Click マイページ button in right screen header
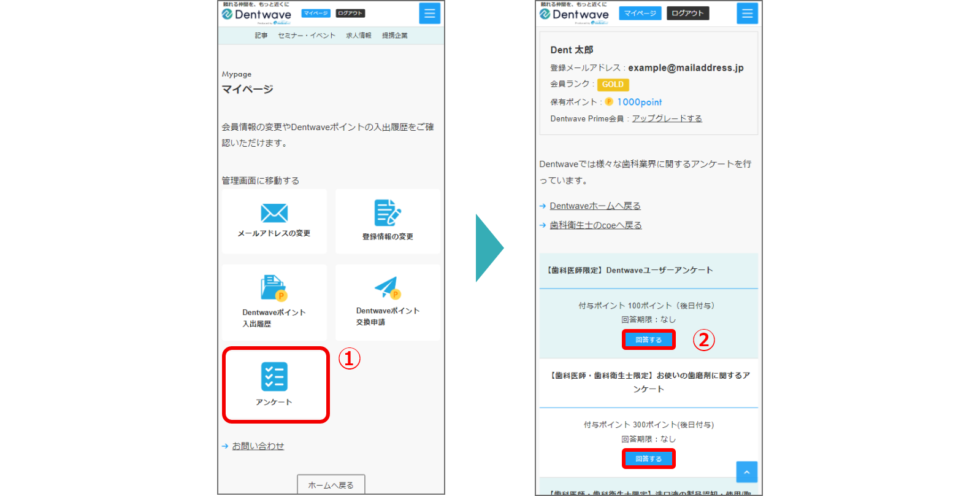Screen dimensions: 980x496 [x=640, y=14]
